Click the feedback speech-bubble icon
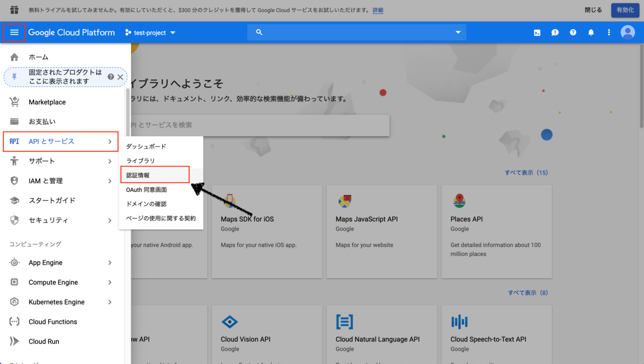 555,33
